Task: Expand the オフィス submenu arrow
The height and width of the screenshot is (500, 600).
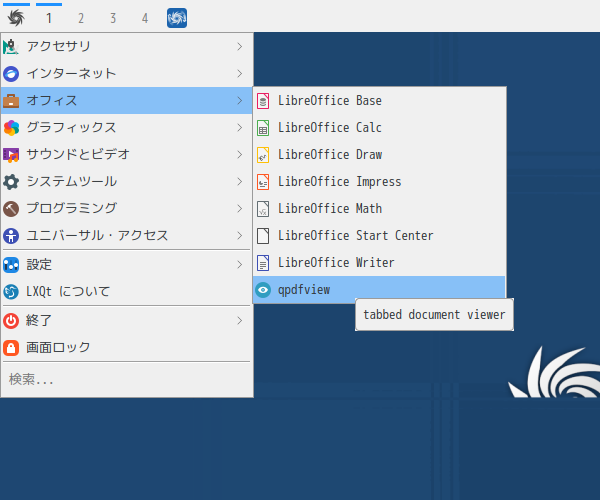Action: [240, 101]
